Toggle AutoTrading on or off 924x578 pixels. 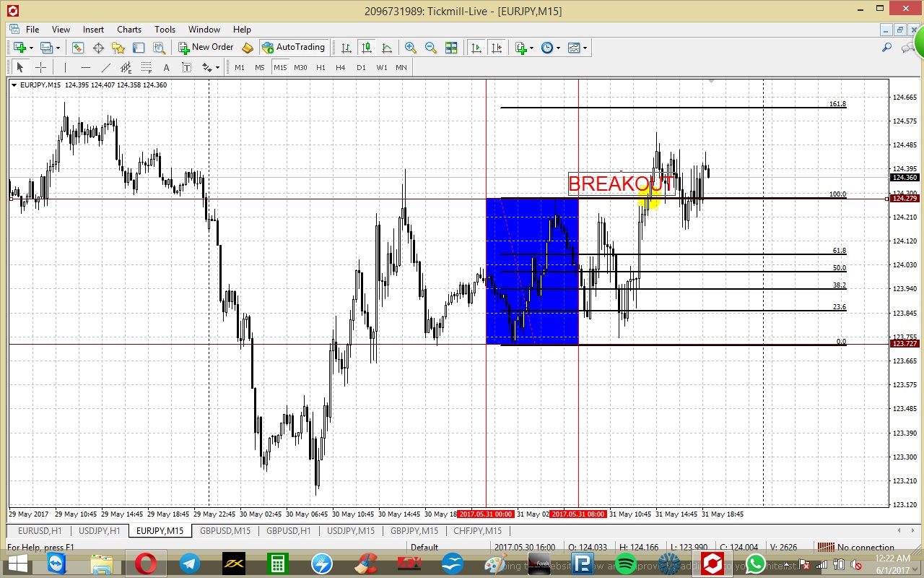[294, 48]
